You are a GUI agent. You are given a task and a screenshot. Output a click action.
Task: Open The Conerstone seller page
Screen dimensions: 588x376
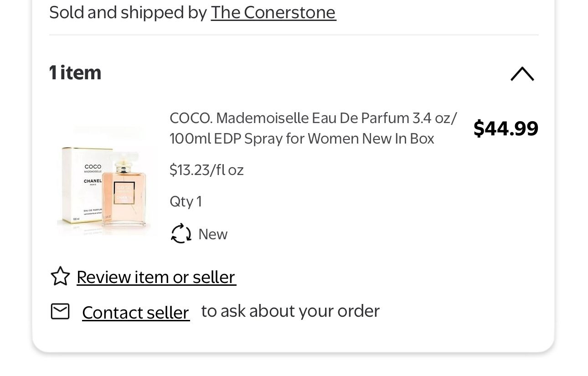point(273,12)
